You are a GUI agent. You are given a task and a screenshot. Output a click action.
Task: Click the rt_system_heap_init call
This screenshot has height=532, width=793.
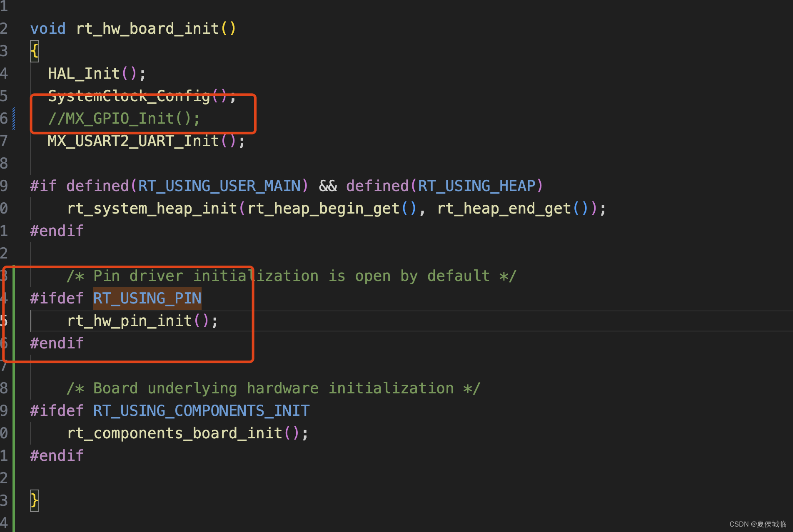(152, 209)
